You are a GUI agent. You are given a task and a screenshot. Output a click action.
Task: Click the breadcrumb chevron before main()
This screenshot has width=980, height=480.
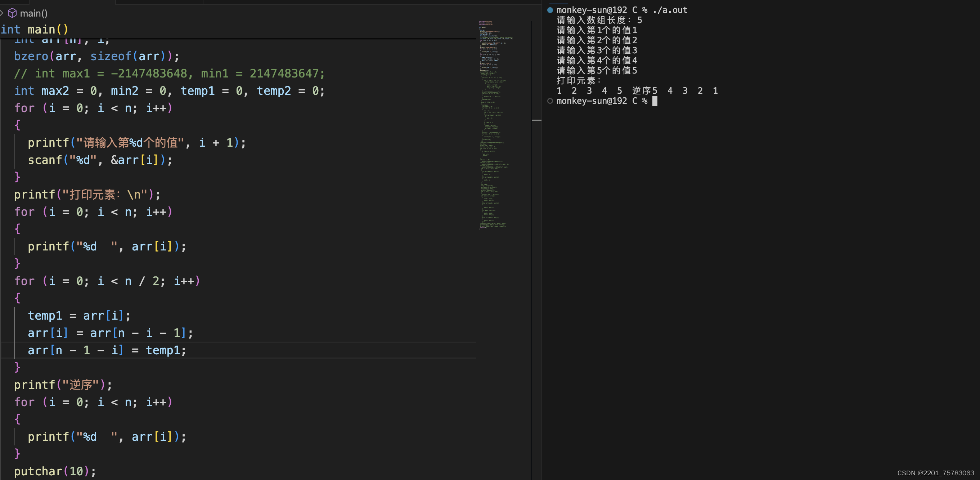(x=2, y=13)
